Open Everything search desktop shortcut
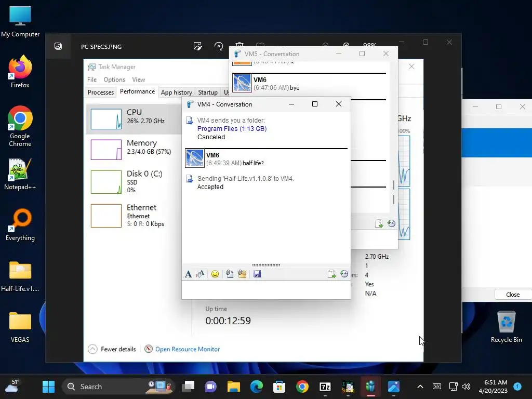This screenshot has height=399, width=532. coord(20,224)
